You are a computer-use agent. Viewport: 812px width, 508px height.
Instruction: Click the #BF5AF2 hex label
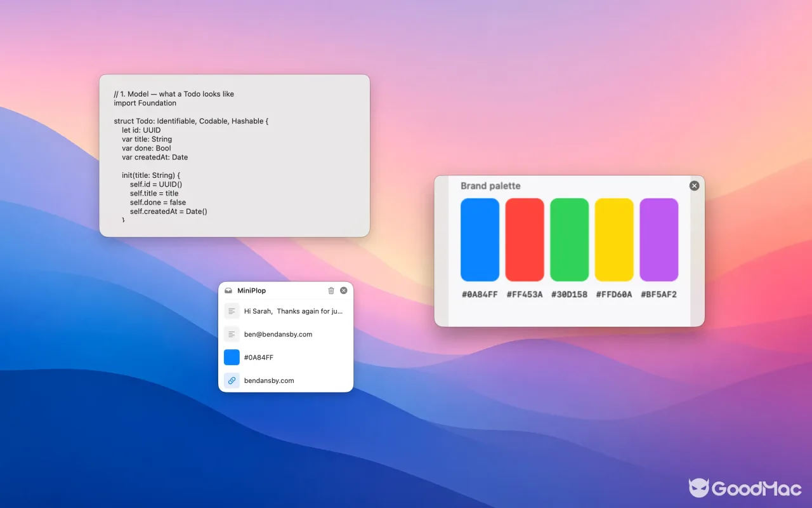point(658,294)
